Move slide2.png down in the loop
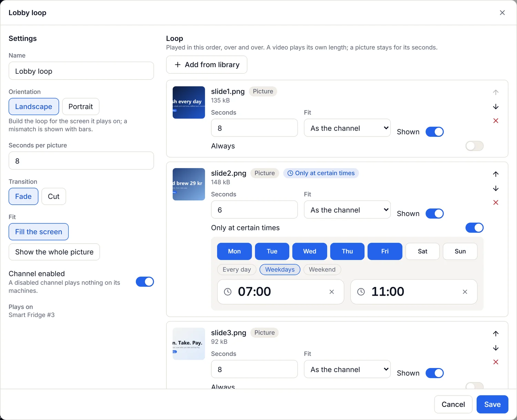Screen dimensions: 517x420 tap(496, 188)
